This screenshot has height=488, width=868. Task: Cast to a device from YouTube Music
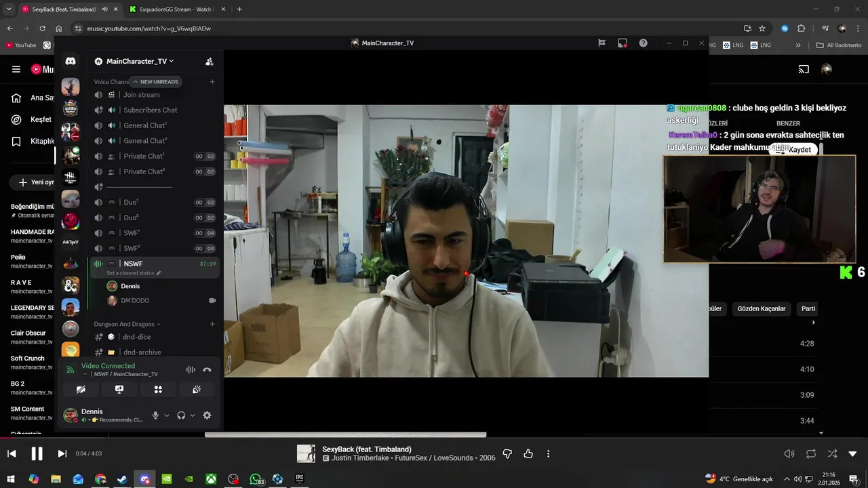[804, 69]
